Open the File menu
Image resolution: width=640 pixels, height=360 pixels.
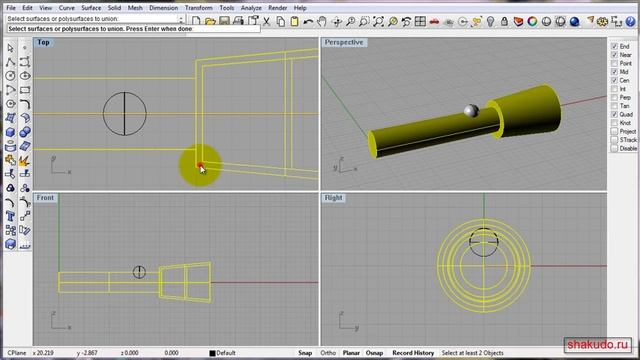click(x=11, y=8)
